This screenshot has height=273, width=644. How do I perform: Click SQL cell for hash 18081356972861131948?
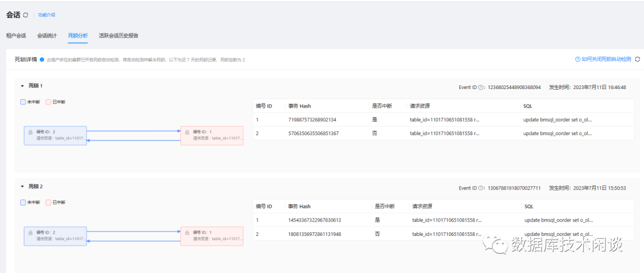pyautogui.click(x=559, y=234)
